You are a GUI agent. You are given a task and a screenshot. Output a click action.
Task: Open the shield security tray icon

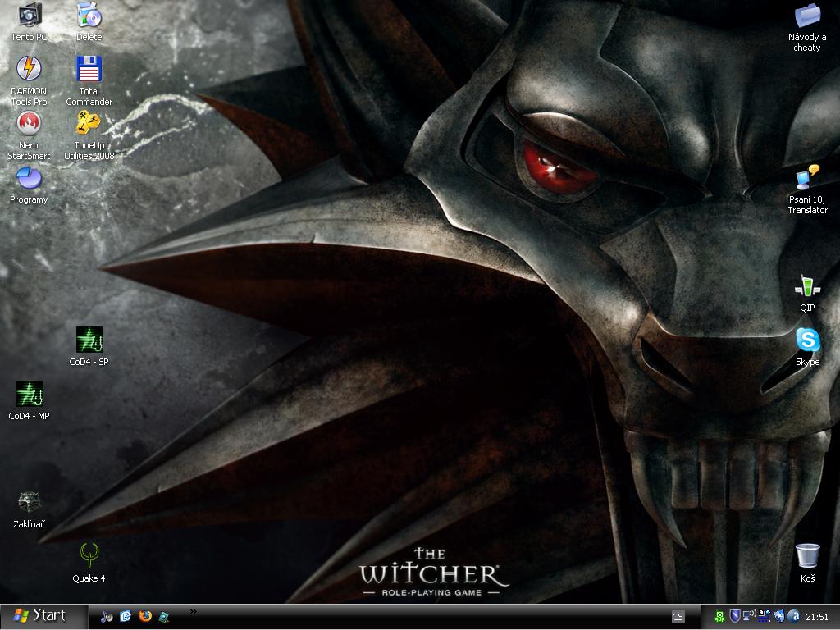(735, 617)
